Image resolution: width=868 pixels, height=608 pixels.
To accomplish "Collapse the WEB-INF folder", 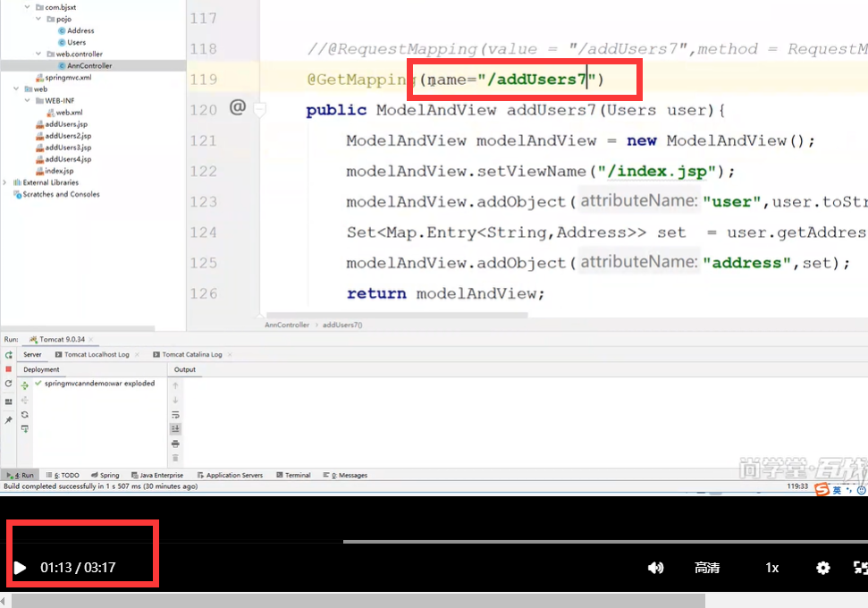I will coord(27,100).
